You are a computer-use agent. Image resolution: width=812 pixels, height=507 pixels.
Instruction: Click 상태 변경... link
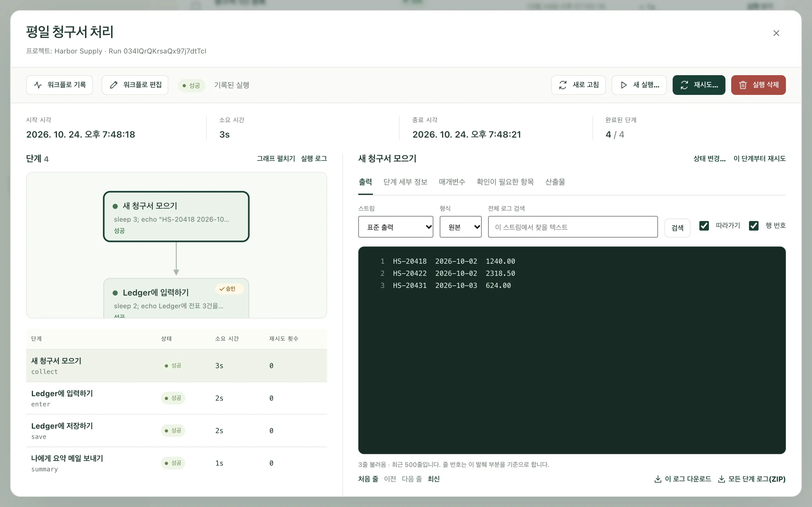click(x=710, y=158)
